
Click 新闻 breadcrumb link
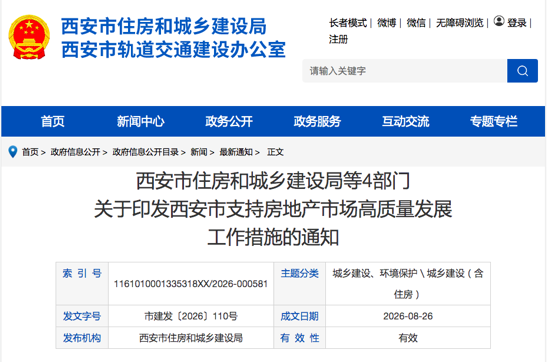pyautogui.click(x=199, y=152)
